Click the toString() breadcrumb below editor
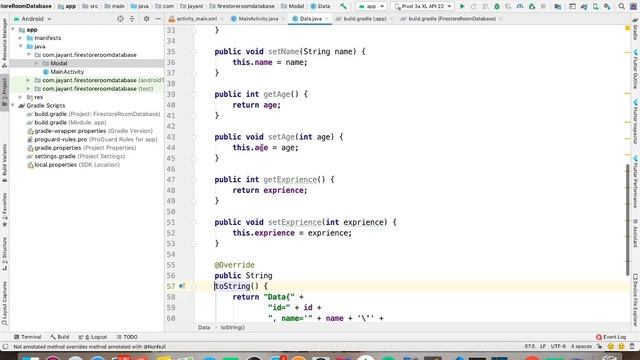 tap(233, 327)
